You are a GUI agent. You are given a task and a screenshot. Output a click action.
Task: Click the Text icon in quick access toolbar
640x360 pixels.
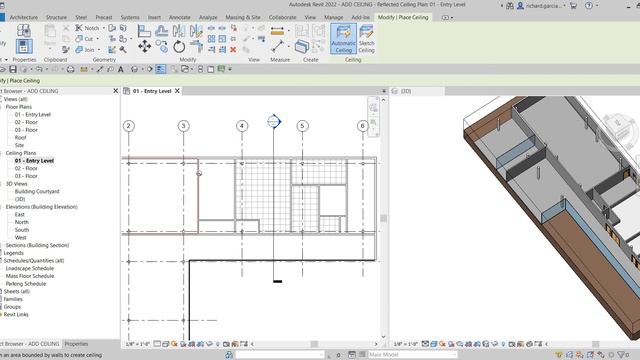point(121,69)
